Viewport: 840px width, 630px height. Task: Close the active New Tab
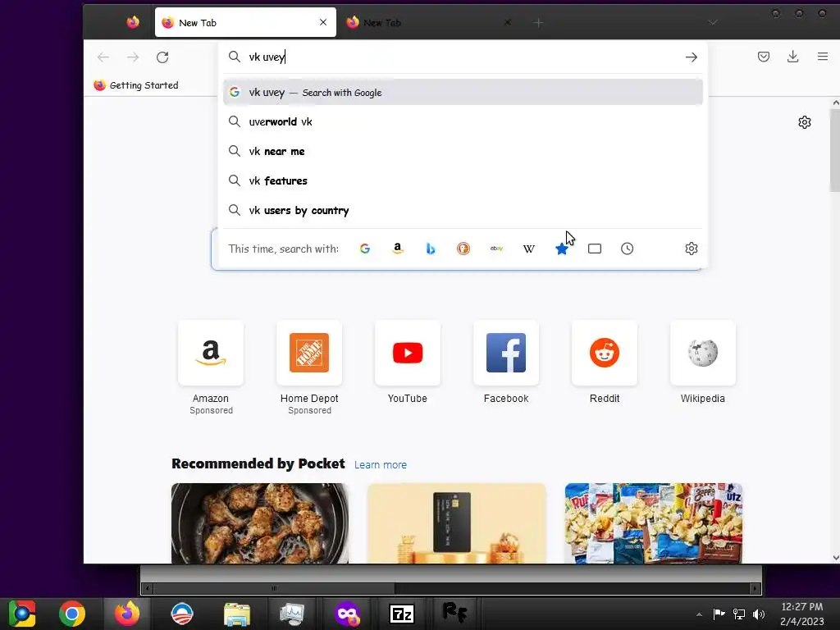click(323, 22)
